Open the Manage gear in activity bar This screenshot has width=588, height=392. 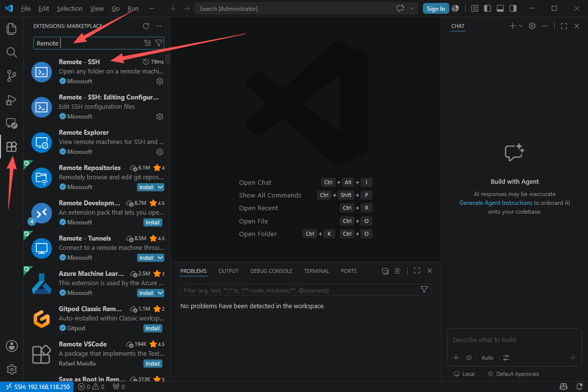11,369
